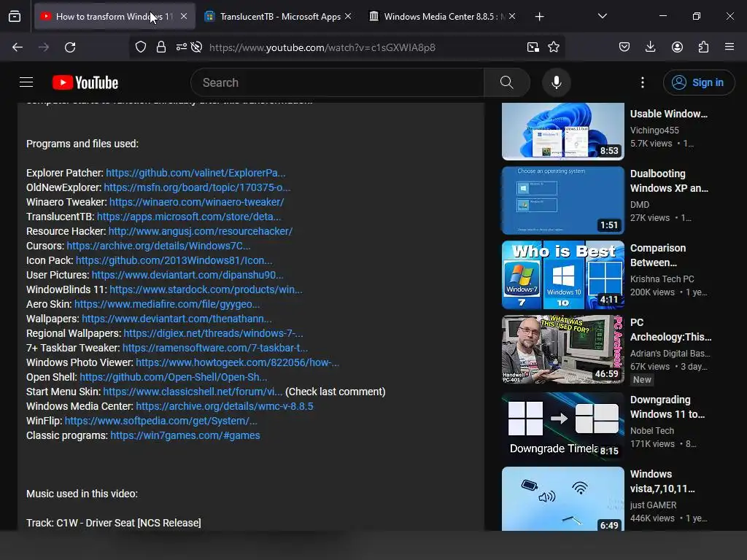Click Krishna Tech PC channel name

662,279
